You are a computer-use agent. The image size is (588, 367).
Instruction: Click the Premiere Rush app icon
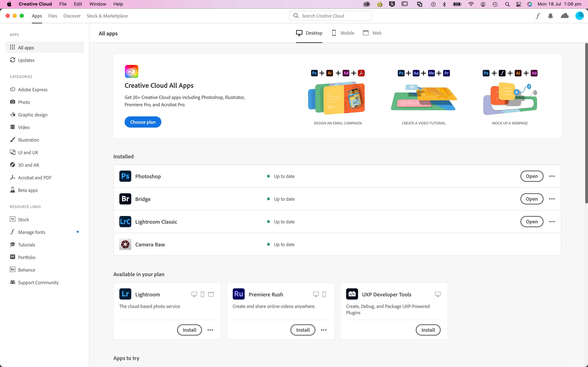pyautogui.click(x=238, y=294)
